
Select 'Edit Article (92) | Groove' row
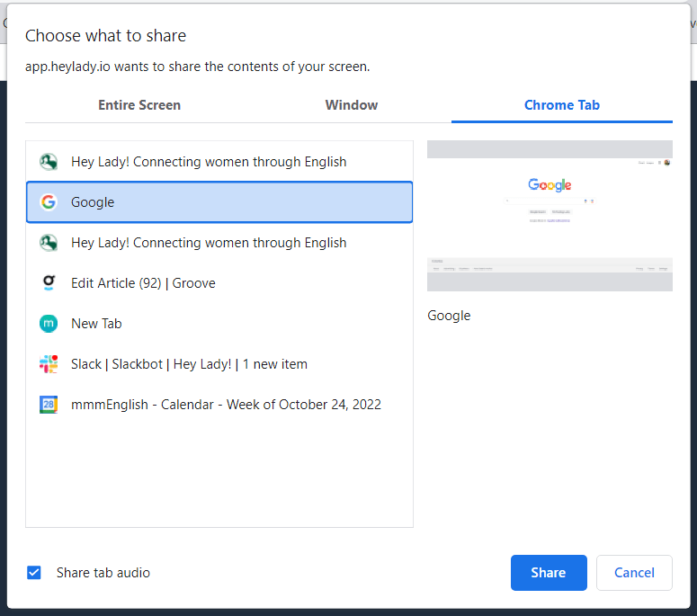tap(219, 283)
